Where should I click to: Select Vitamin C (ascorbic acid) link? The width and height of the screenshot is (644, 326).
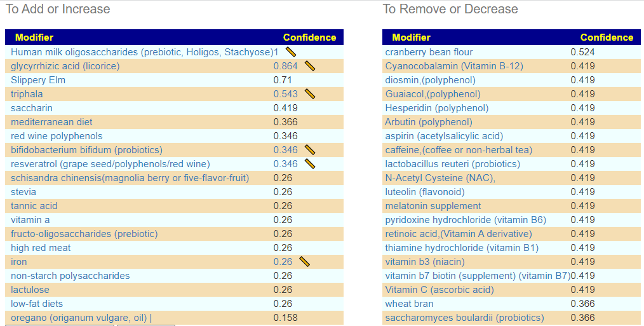pos(439,290)
